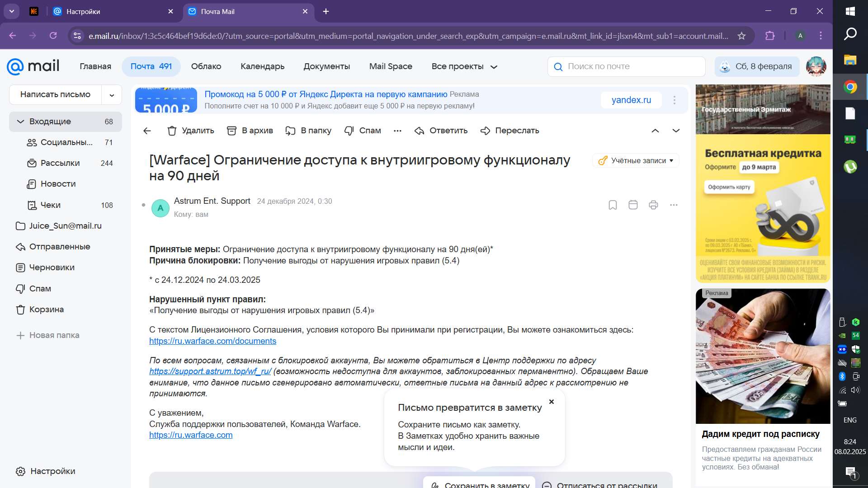Open message options ellipsis next to printer
Viewport: 868px width, 488px height.
click(x=674, y=205)
